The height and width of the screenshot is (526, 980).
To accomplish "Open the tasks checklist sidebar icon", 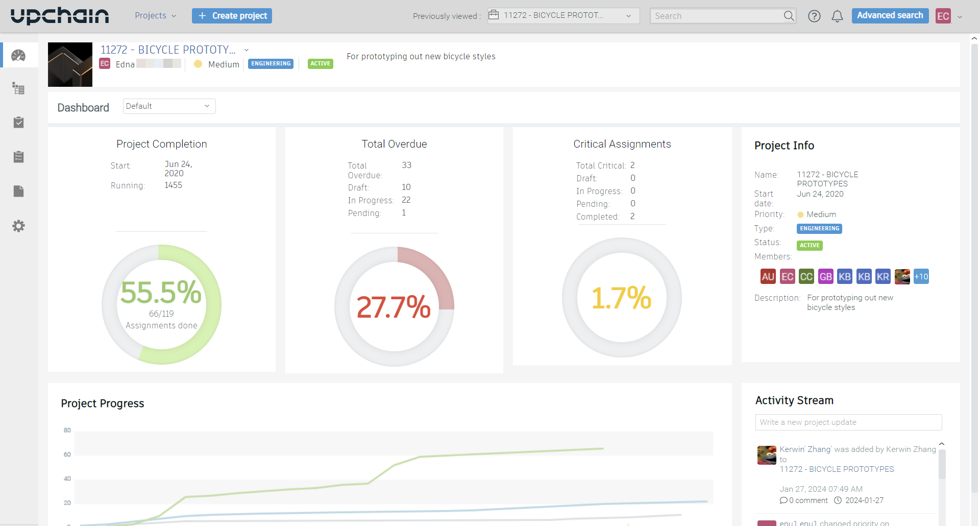I will [x=18, y=123].
